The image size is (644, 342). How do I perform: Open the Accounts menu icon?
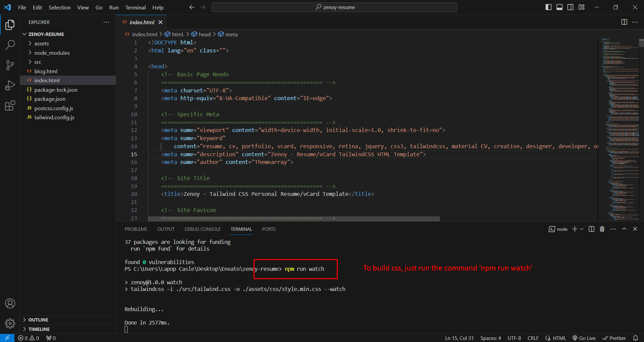(10, 303)
